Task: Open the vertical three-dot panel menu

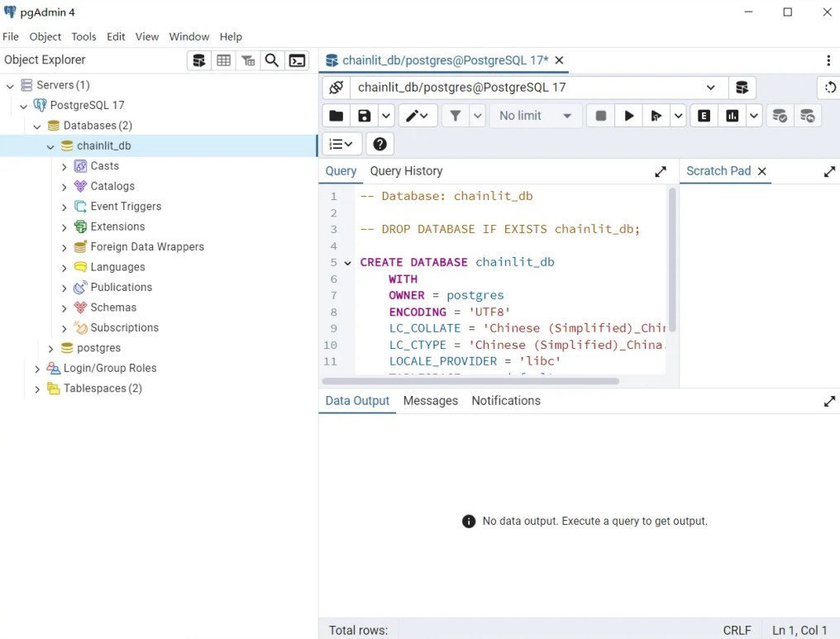Action: coord(828,60)
